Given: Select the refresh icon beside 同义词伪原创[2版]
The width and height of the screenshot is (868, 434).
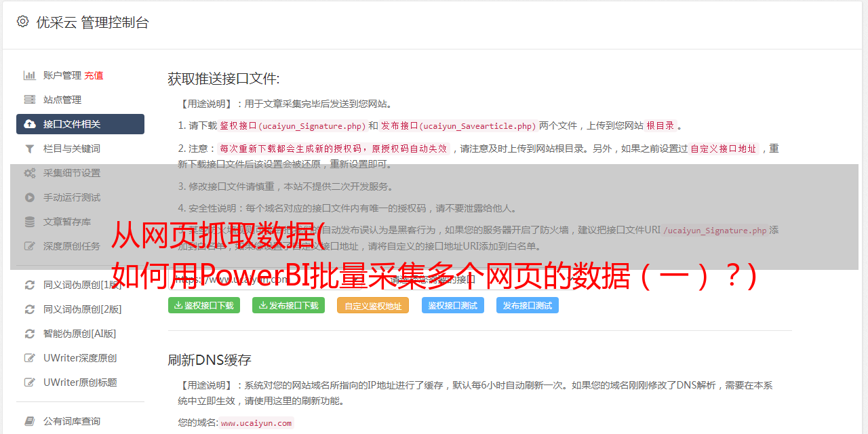Looking at the screenshot, I should 30,309.
